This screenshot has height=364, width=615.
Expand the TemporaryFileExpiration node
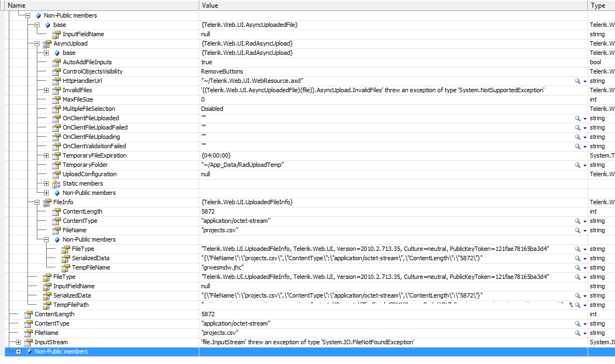pos(46,156)
